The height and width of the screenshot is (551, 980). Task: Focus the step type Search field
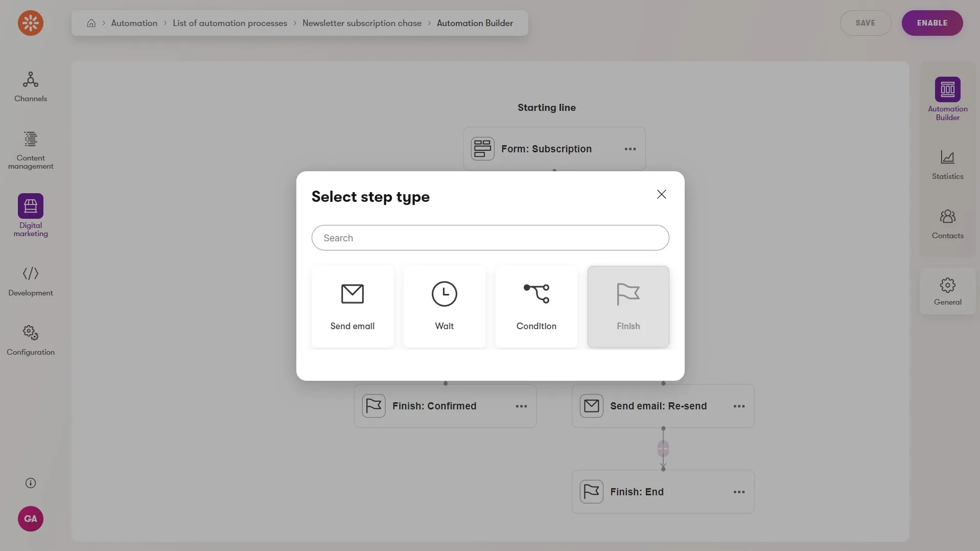(x=491, y=238)
